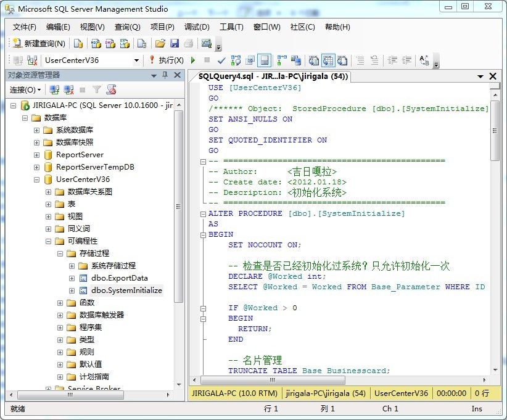
Task: Click the Database Engine Query icon
Action: [x=78, y=43]
